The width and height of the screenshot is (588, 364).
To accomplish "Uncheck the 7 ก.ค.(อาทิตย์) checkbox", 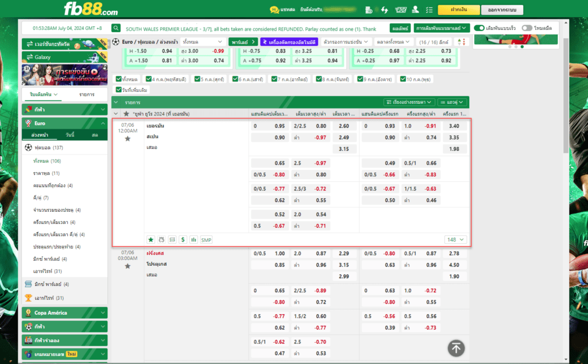I will pos(274,79).
